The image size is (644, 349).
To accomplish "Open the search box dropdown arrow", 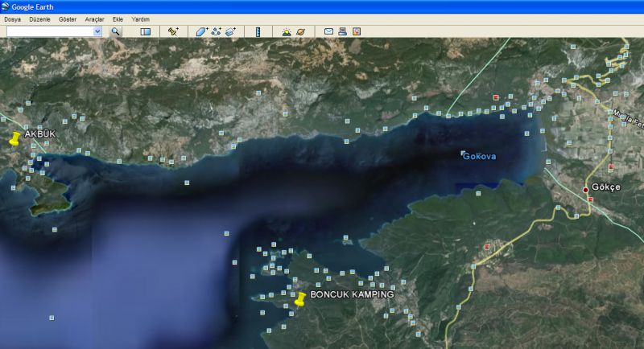I will (98, 31).
